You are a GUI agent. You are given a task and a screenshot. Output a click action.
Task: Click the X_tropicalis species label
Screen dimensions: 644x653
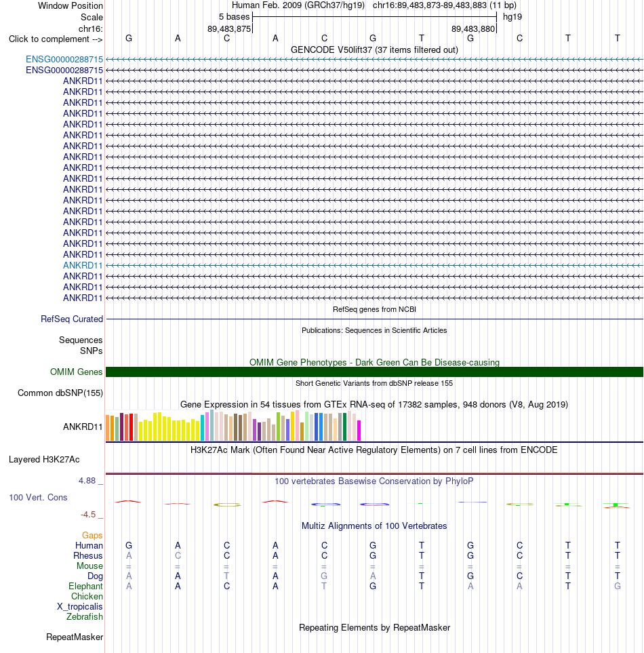[x=79, y=607]
